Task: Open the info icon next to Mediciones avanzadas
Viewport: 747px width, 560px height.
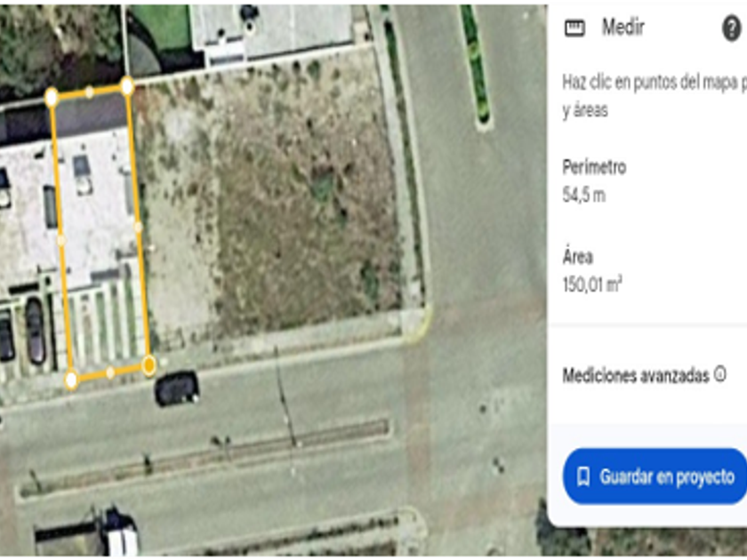Action: (719, 374)
